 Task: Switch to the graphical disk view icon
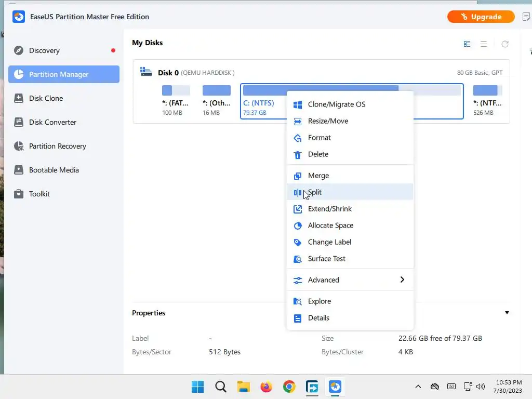[467, 44]
